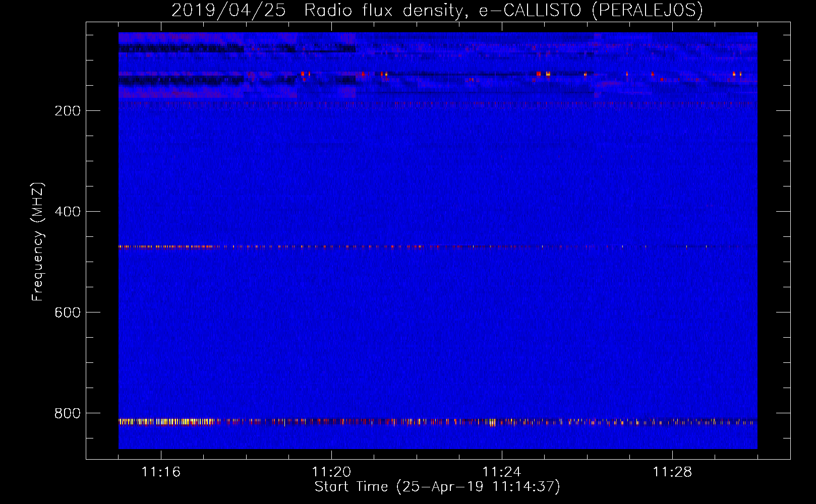Click the 400 frequency tick label
The height and width of the screenshot is (504, 816).
(68, 212)
